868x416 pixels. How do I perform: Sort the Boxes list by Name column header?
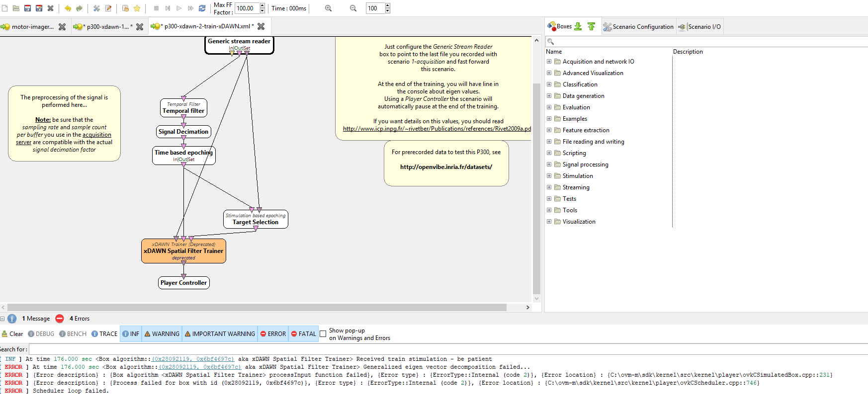click(554, 52)
